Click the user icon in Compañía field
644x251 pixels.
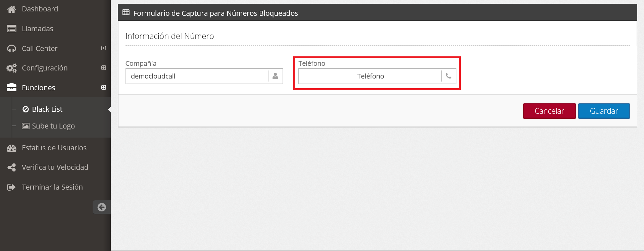(x=276, y=76)
